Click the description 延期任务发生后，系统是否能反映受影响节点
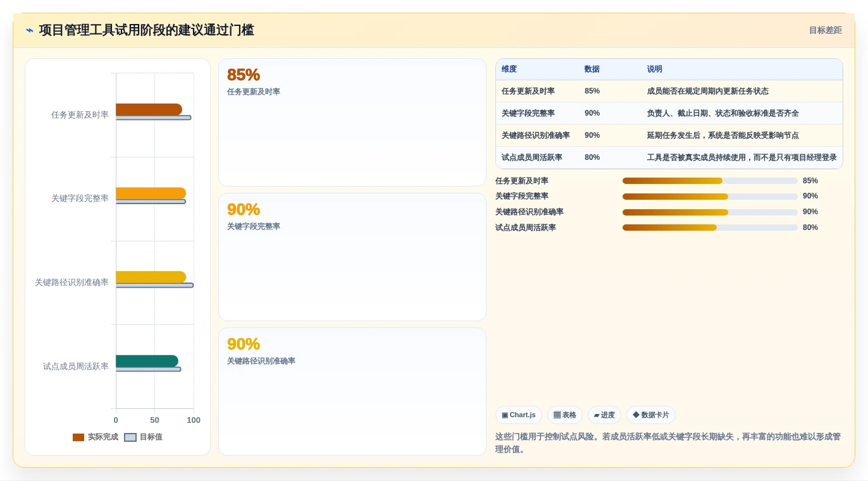The width and height of the screenshot is (868, 481). (722, 135)
